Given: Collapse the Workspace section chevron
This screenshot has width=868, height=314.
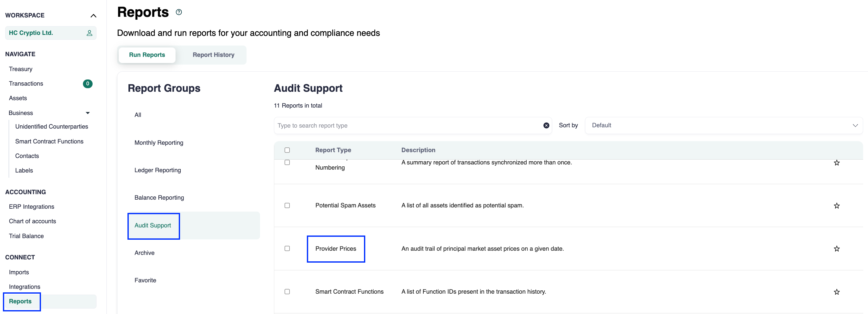Looking at the screenshot, I should tap(93, 16).
